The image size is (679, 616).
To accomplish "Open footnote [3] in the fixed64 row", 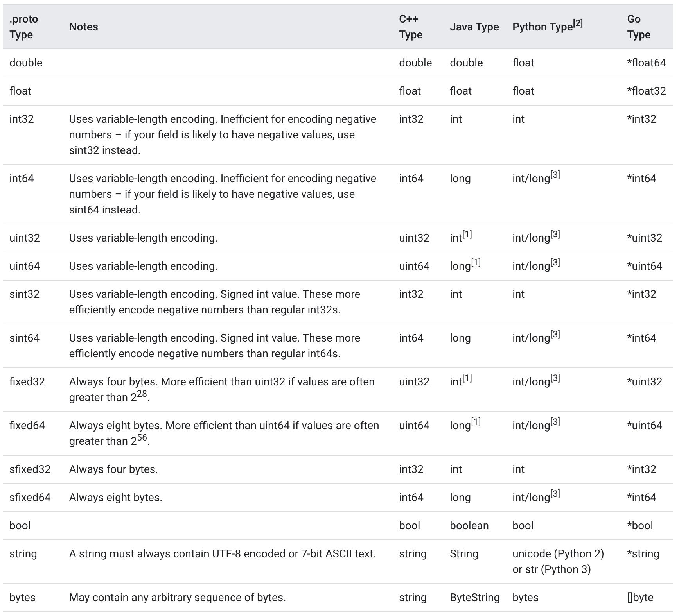I will click(x=555, y=422).
